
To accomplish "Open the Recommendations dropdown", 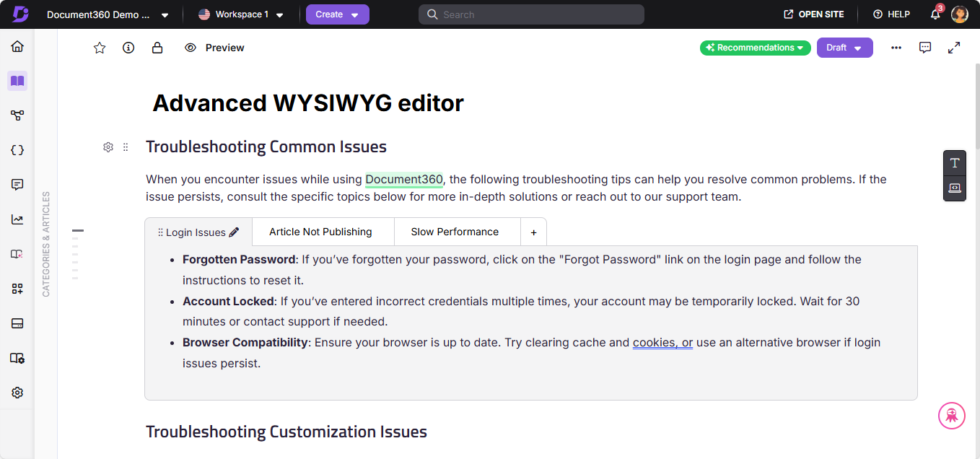I will [x=755, y=48].
